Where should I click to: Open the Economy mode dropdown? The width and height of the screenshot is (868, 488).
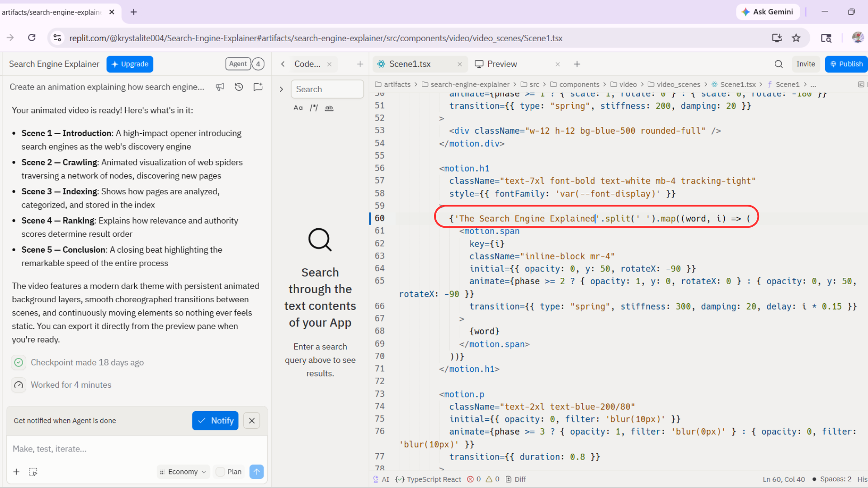tap(183, 472)
